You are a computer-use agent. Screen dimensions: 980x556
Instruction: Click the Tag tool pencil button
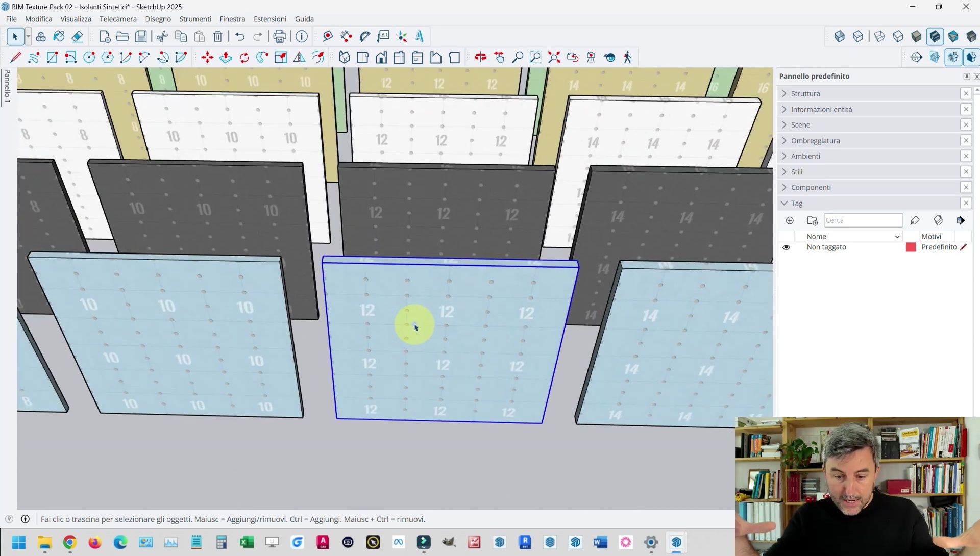915,220
